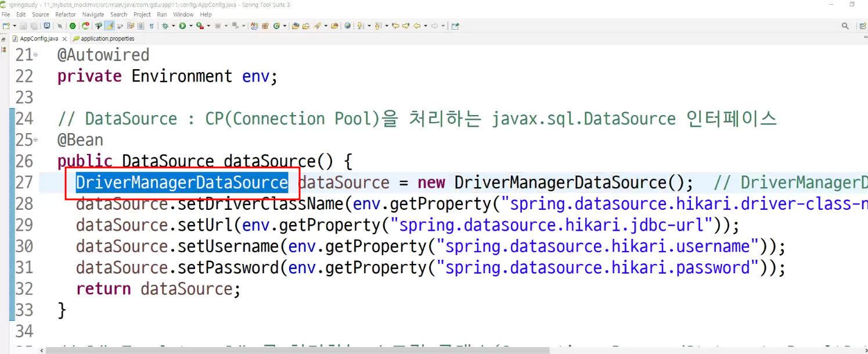Click the search-pin toolbar icon
The width and height of the screenshot is (868, 354).
98,26
